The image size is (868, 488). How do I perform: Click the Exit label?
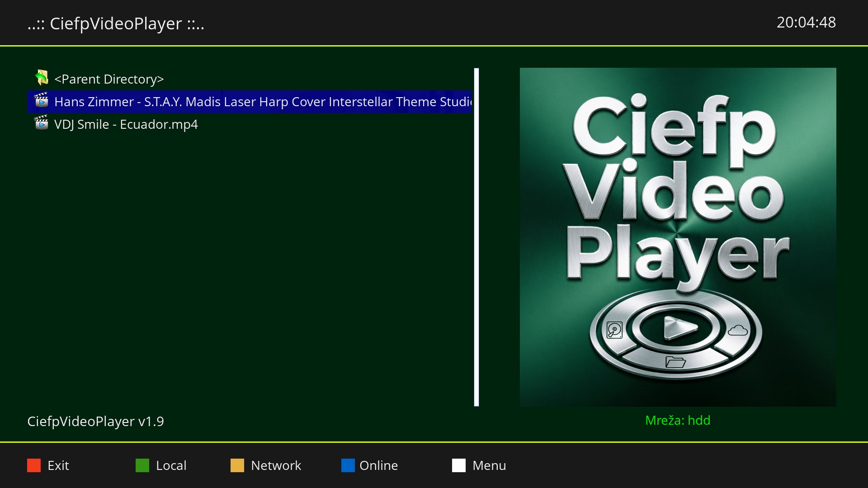(58, 465)
